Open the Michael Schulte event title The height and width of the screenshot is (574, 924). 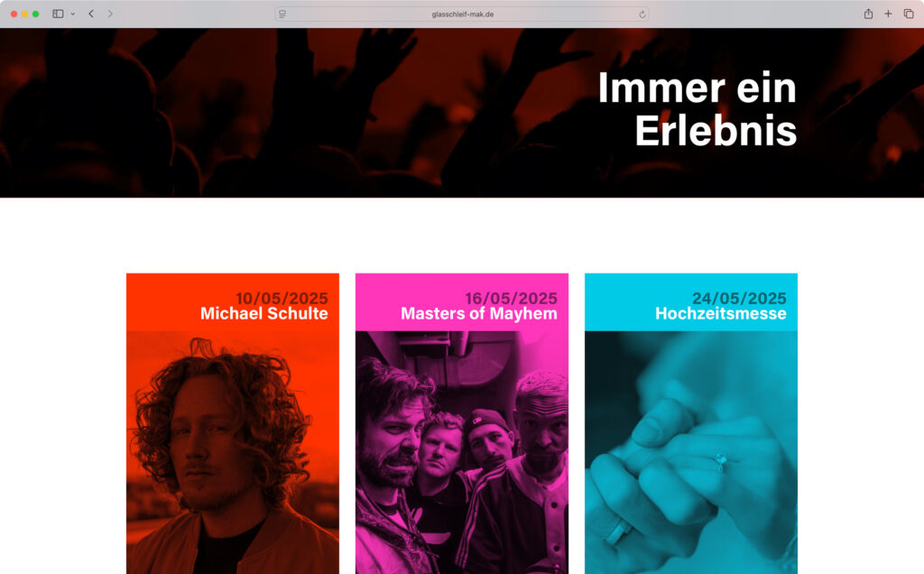coord(264,313)
